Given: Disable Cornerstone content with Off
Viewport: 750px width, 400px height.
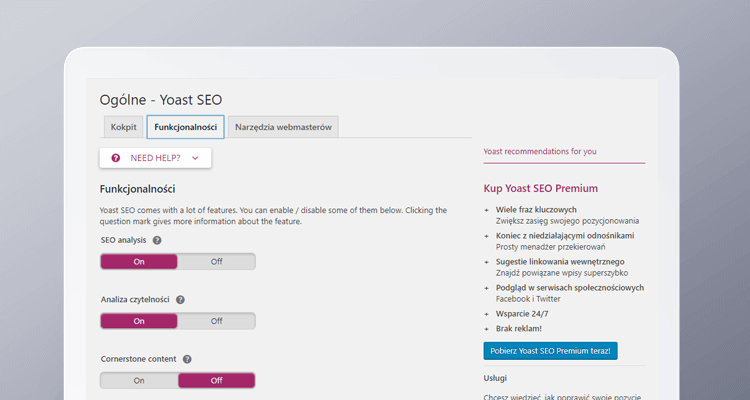Looking at the screenshot, I should click(217, 381).
